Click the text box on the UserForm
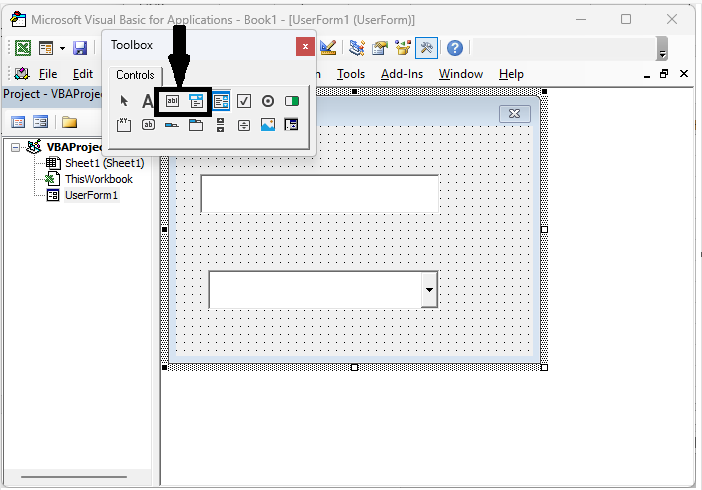 point(320,193)
